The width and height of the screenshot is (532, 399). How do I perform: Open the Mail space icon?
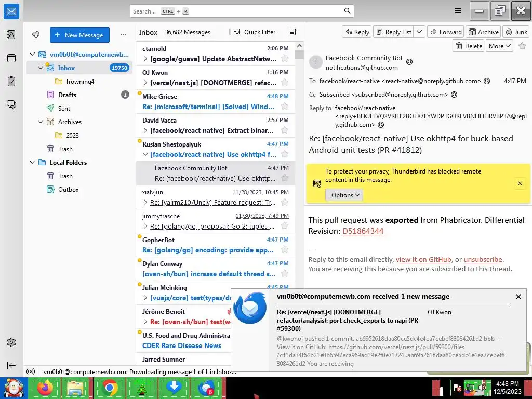click(x=11, y=11)
